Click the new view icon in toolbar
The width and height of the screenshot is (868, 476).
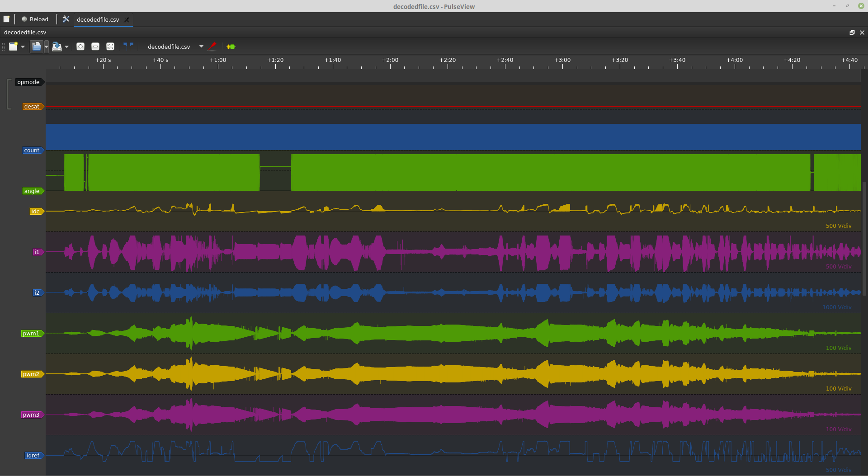click(x=13, y=47)
